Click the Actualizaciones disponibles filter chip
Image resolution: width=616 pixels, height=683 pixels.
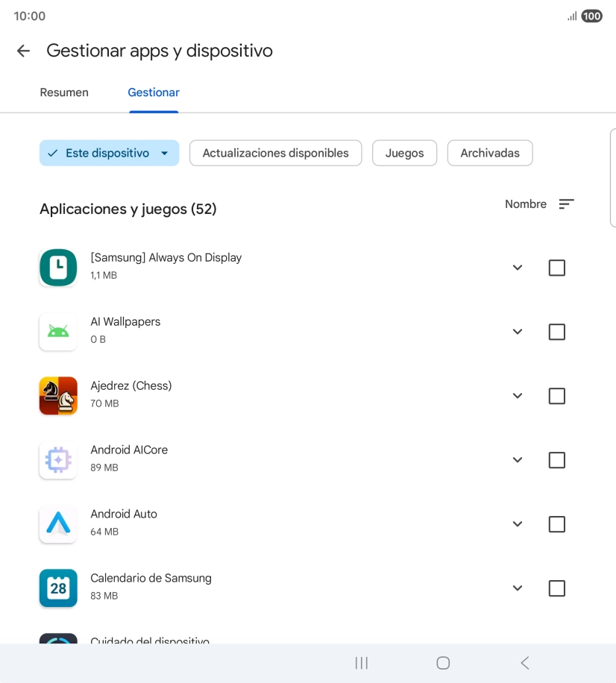click(x=275, y=153)
